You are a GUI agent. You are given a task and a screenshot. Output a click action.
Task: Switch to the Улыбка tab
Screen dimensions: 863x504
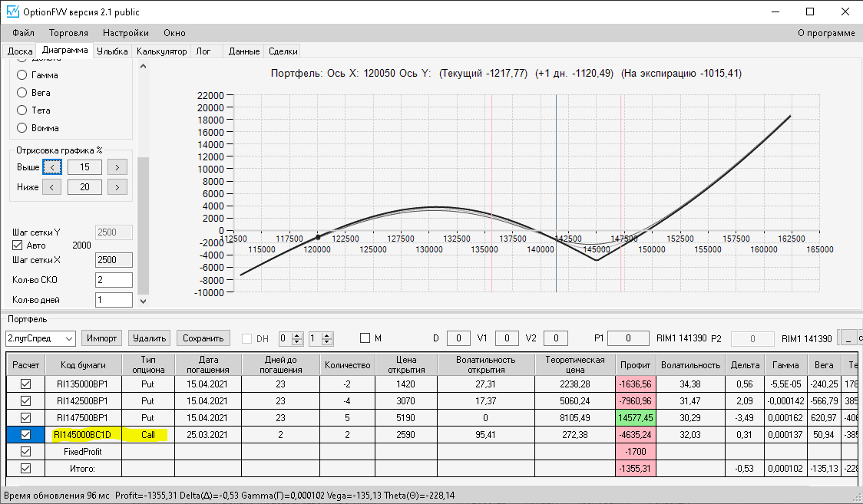click(112, 51)
